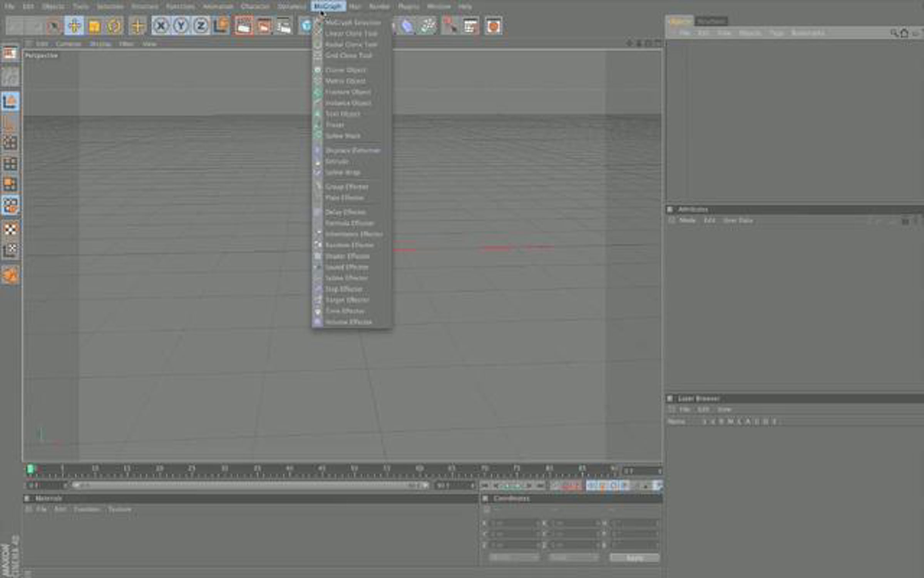924x578 pixels.
Task: Click the blue deformer icon in toolbar
Action: click(x=407, y=26)
